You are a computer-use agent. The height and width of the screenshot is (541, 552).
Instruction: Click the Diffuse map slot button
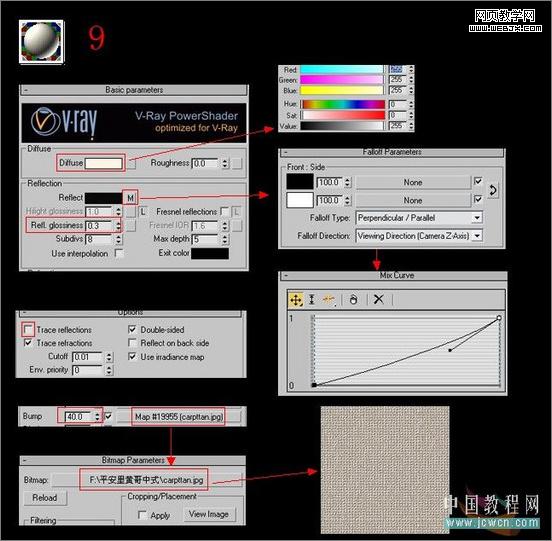coord(131,164)
